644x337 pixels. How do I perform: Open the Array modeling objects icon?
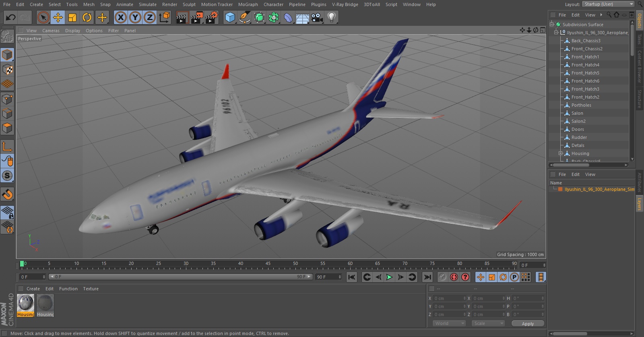pyautogui.click(x=274, y=17)
